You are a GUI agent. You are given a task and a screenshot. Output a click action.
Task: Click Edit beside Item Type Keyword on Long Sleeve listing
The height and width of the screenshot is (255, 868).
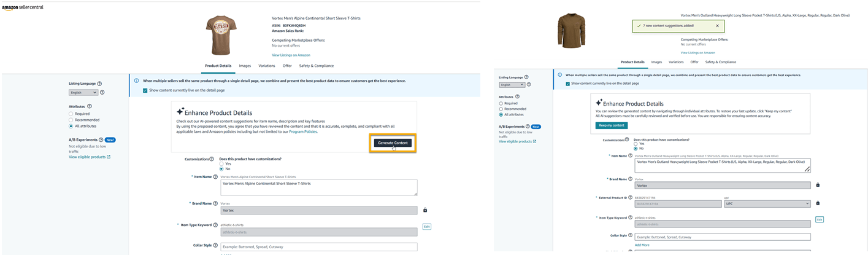click(819, 219)
